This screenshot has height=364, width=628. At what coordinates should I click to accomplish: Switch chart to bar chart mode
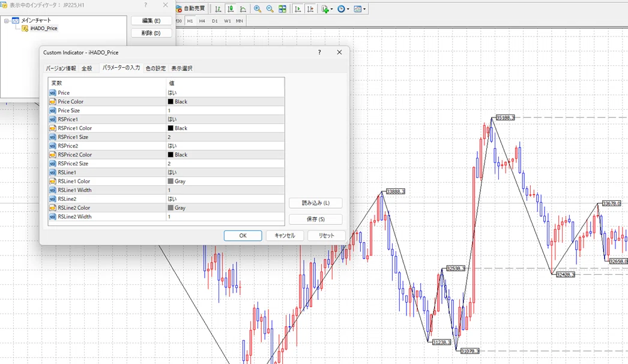(x=218, y=9)
